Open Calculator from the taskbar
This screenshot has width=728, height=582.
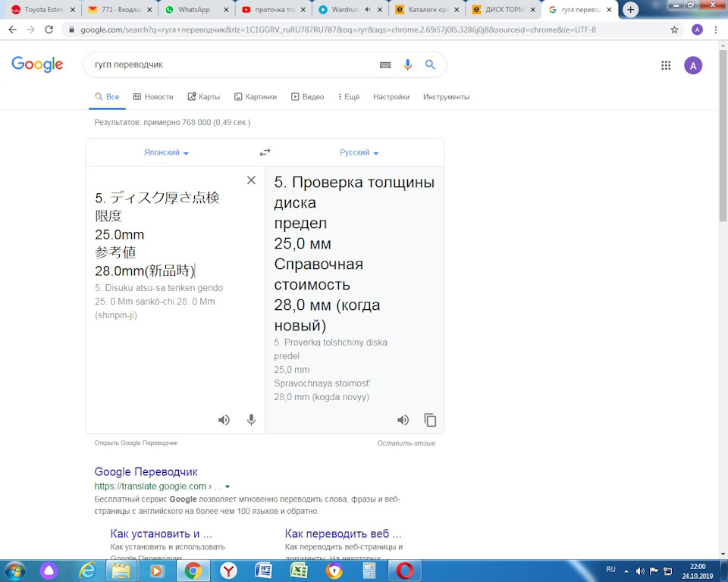[x=369, y=571]
